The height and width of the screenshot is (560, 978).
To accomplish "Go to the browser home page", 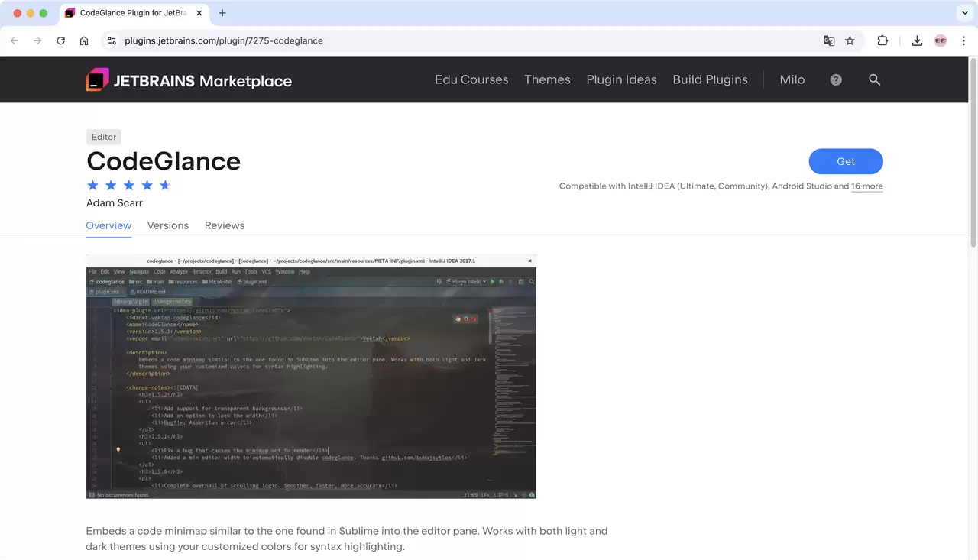I will tap(84, 40).
